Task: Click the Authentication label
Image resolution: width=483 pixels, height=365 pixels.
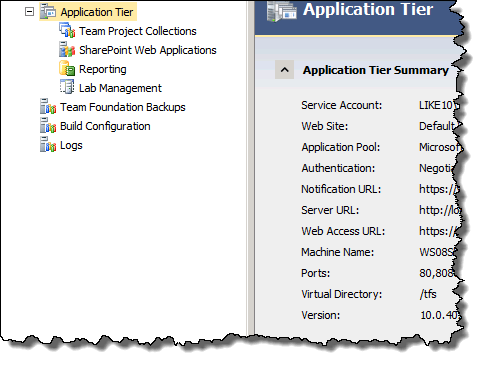Action: (x=338, y=168)
